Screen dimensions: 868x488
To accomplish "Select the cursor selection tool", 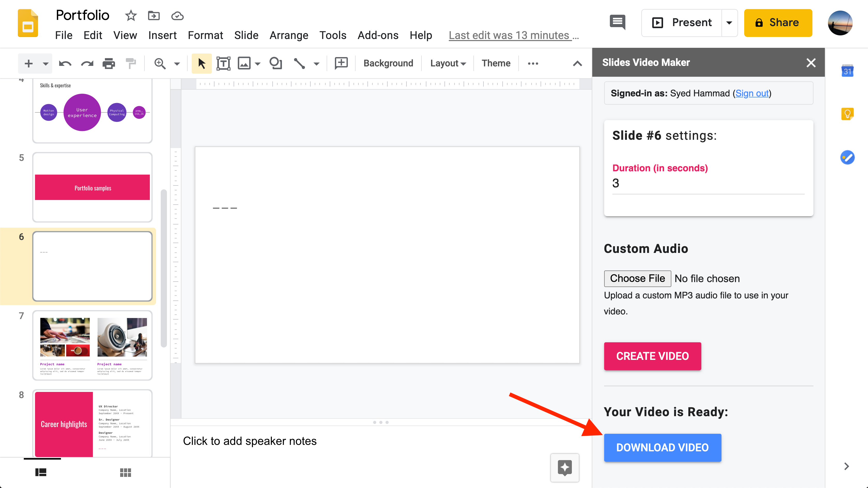I will [202, 63].
